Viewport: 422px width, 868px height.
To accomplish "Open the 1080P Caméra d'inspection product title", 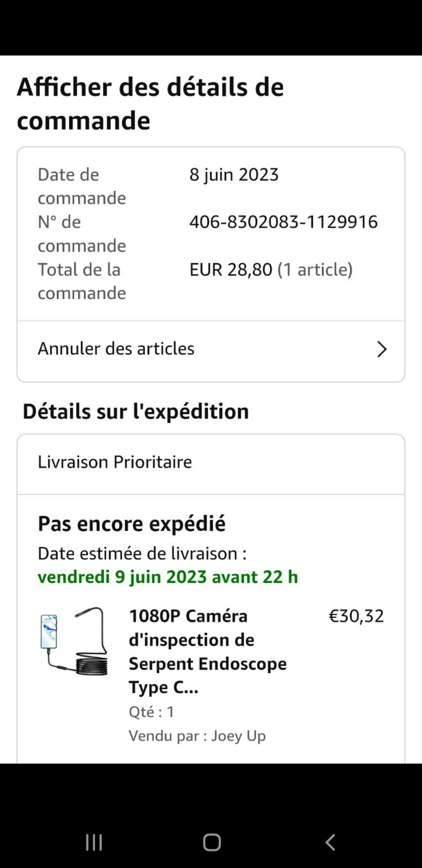I will click(207, 651).
